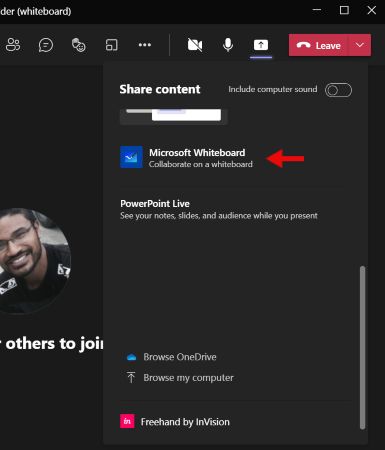Click Browse my computer

click(188, 378)
